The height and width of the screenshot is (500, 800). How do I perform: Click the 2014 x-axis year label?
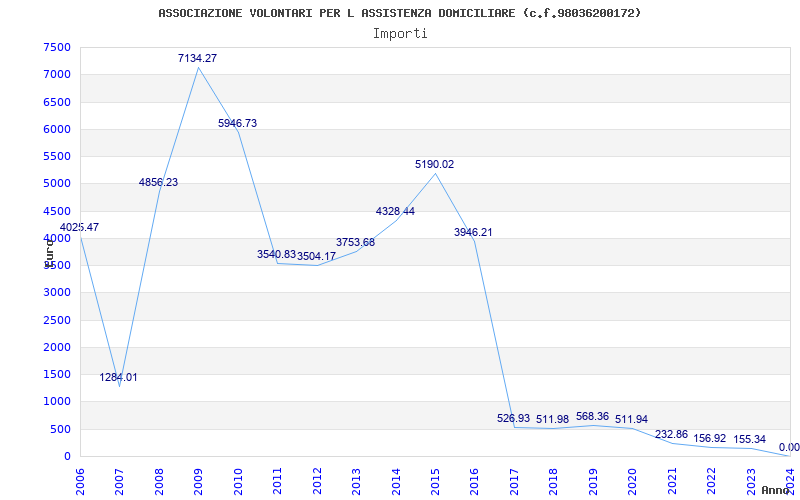coord(396,482)
